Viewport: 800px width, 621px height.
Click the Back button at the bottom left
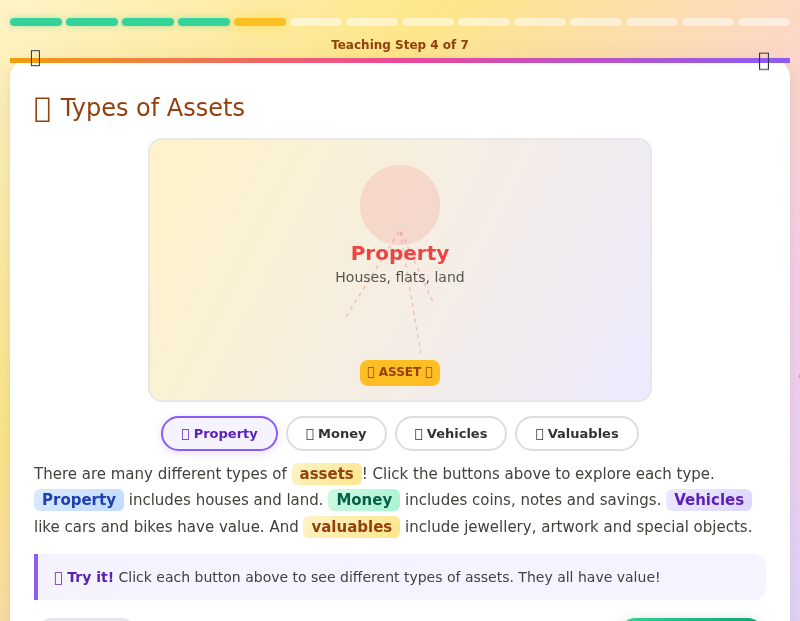click(87, 619)
